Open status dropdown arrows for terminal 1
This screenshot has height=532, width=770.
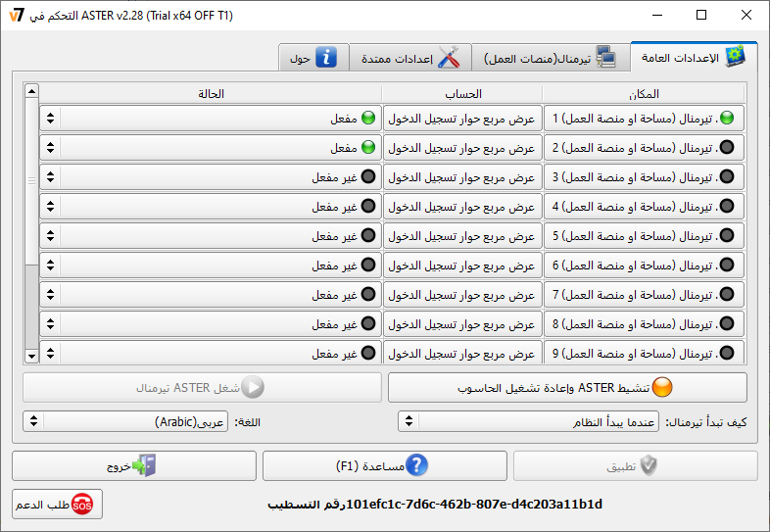pos(50,118)
